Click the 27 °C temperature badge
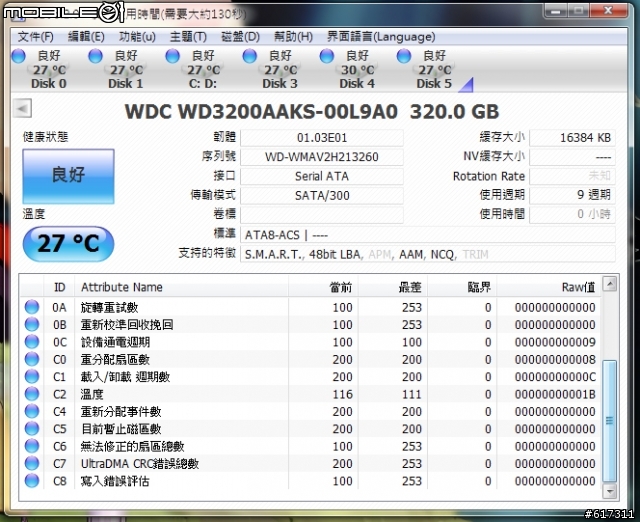This screenshot has height=522, width=640. (68, 244)
